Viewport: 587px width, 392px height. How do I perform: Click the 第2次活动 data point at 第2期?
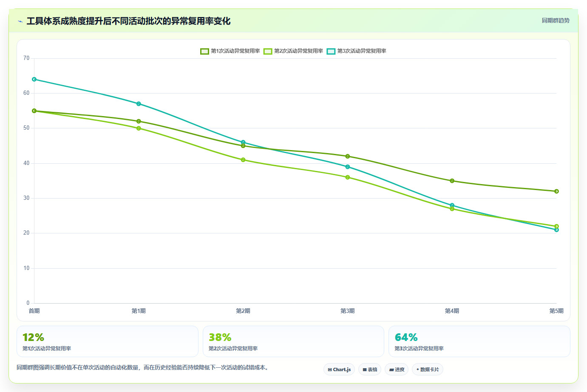click(x=243, y=160)
